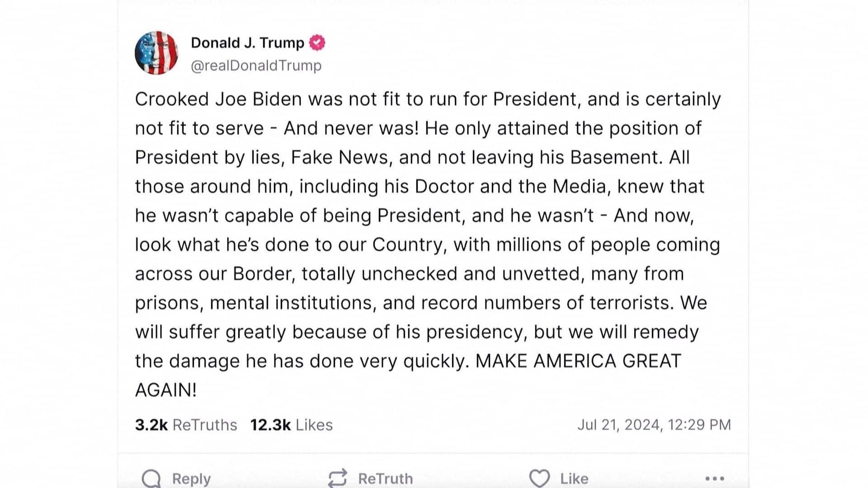Open the flag-painted profile avatar
Viewport: 868px width, 488px height.
(156, 53)
